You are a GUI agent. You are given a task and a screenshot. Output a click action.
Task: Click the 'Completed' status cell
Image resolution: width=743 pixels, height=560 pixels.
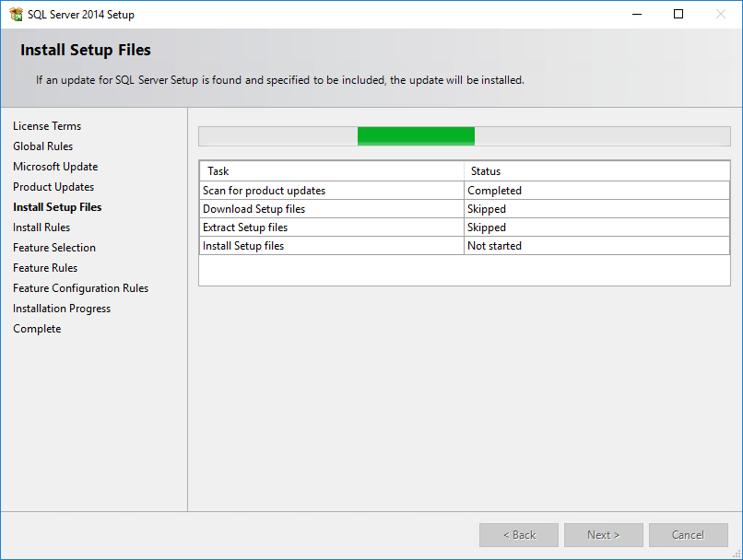pyautogui.click(x=596, y=191)
